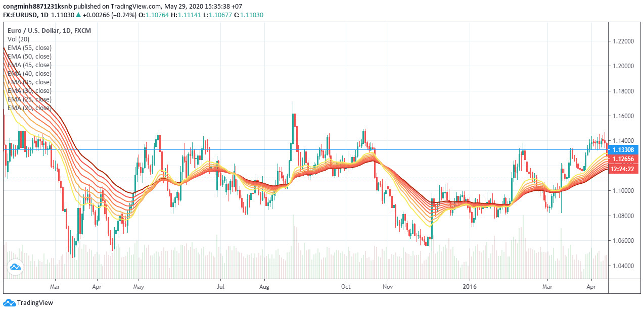This screenshot has height=312, width=644.
Task: Click the cloud watermark icon on the chart
Action: [15, 267]
